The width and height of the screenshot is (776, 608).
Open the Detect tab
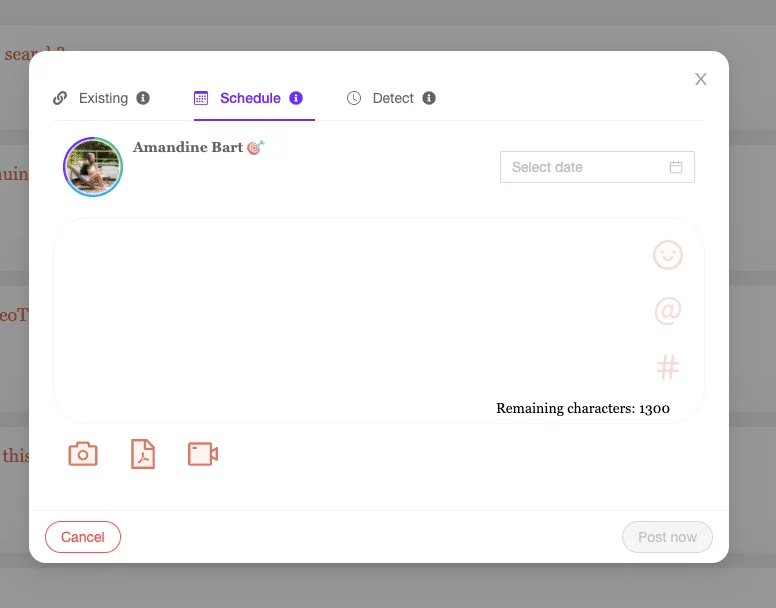(x=393, y=98)
